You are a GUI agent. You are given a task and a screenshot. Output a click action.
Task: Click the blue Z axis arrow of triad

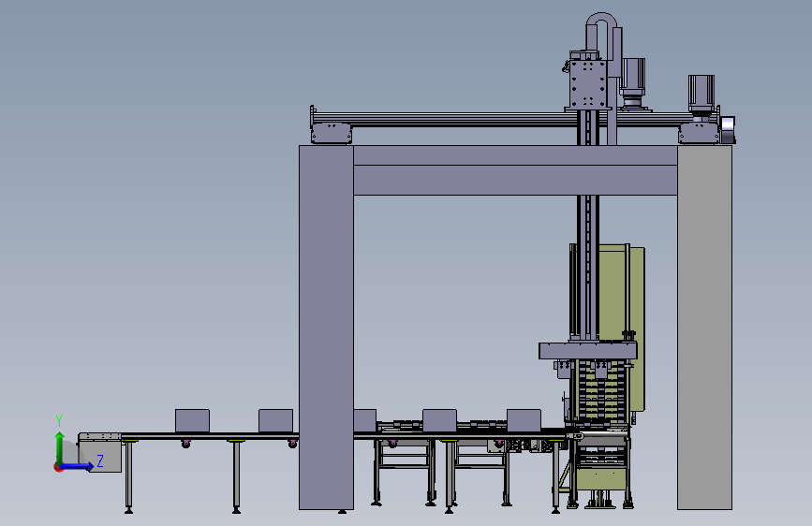coord(78,466)
